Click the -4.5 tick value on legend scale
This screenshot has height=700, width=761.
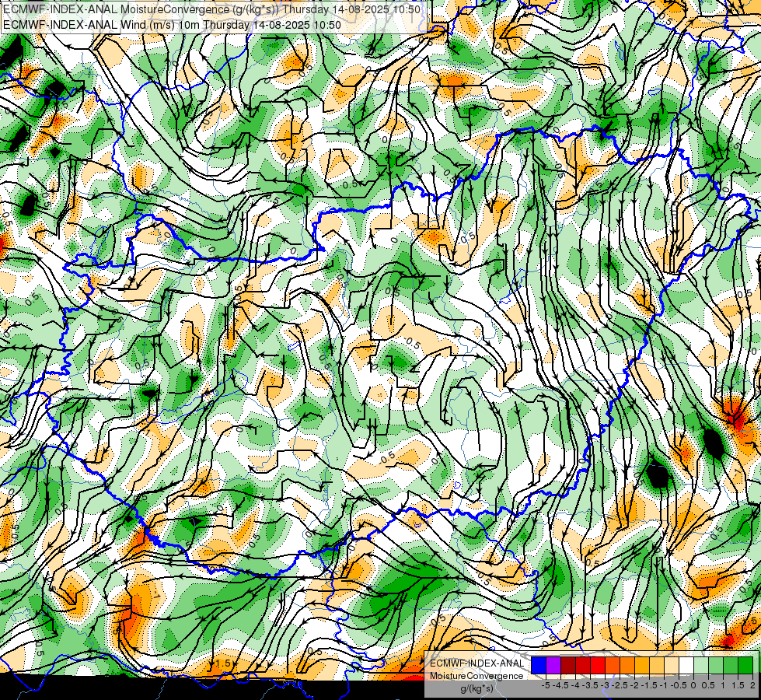click(x=560, y=685)
